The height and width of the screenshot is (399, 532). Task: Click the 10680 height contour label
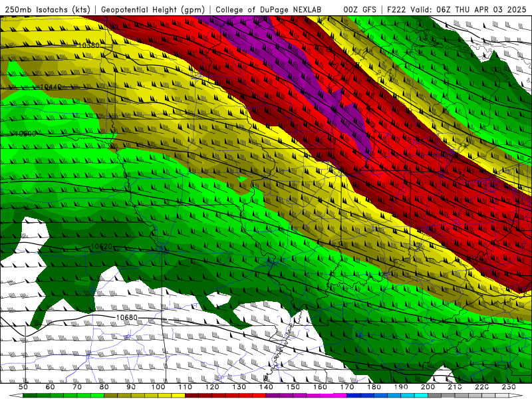pos(127,318)
